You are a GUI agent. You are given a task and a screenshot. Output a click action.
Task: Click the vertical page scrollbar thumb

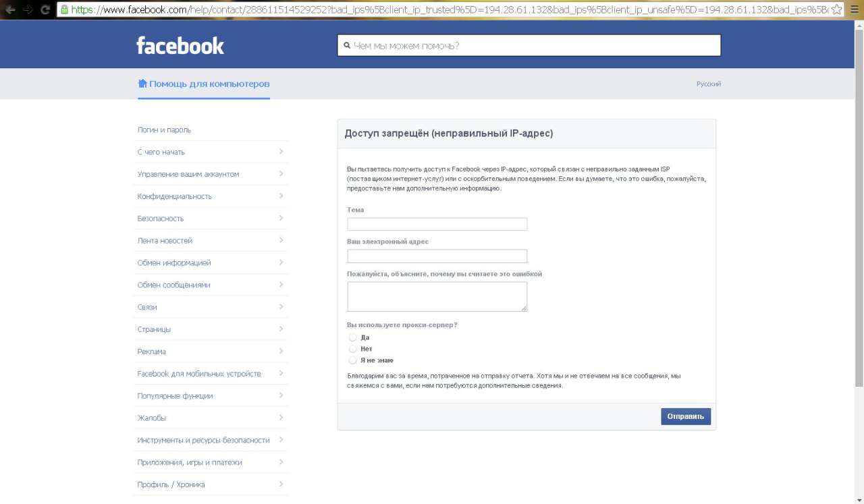point(859,207)
